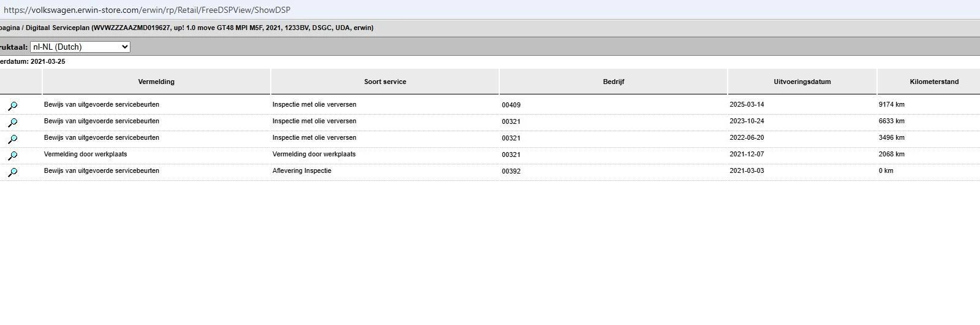The image size is (980, 325).
Task: Click the 6633 km mileage cell
Action: [x=891, y=121]
